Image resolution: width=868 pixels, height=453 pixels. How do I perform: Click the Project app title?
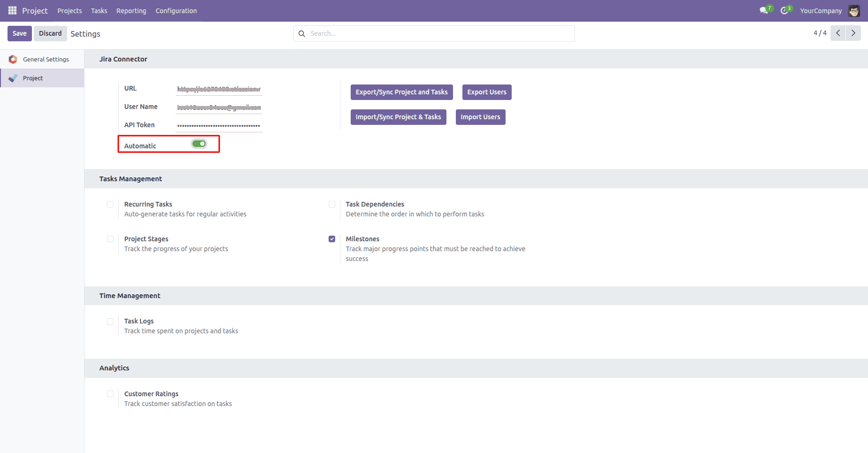click(x=35, y=11)
